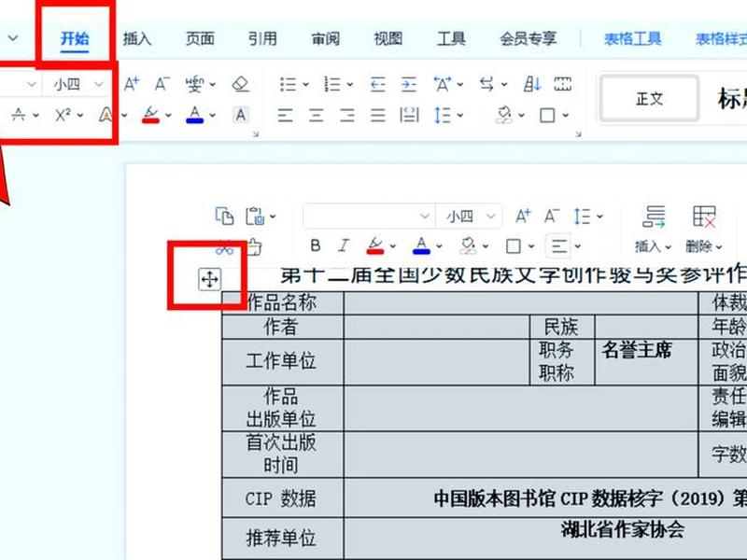Click the ribbon clear formatting eraser icon

241,84
